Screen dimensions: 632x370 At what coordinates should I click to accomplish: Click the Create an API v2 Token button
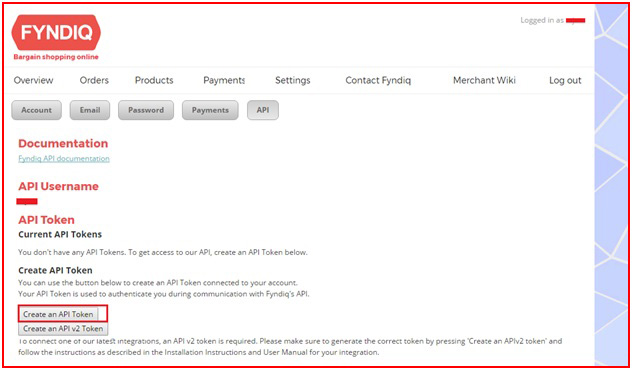pyautogui.click(x=63, y=328)
